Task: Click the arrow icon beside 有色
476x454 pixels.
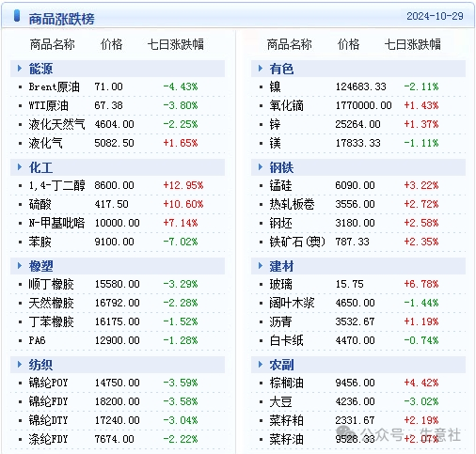Action: point(261,68)
